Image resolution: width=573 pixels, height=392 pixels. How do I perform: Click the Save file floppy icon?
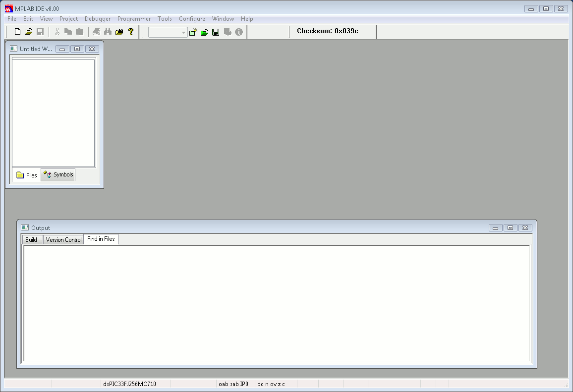pyautogui.click(x=40, y=32)
